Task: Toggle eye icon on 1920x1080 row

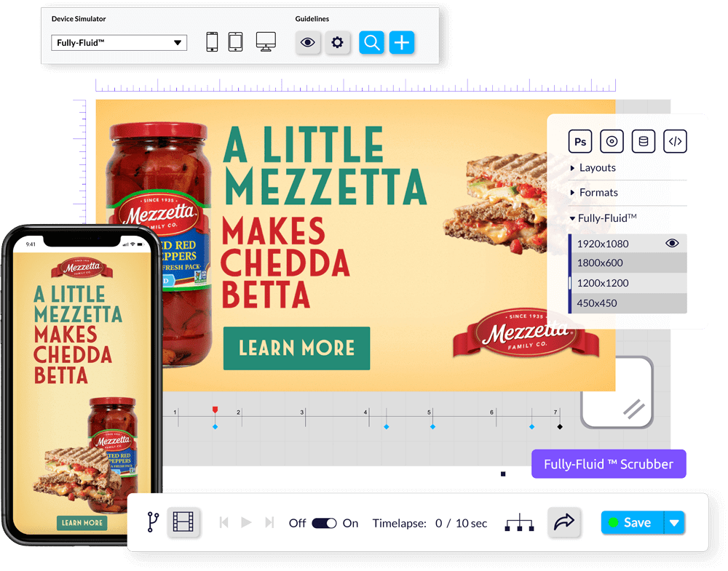Action: (672, 243)
